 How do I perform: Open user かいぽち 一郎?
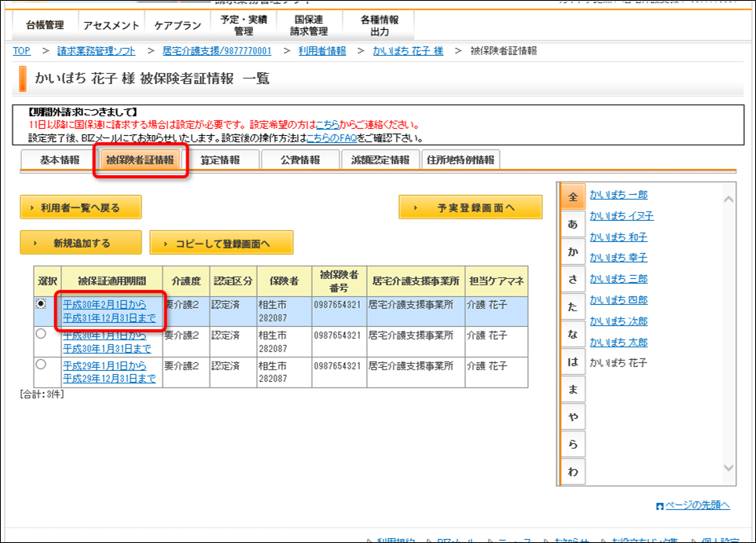pos(618,195)
